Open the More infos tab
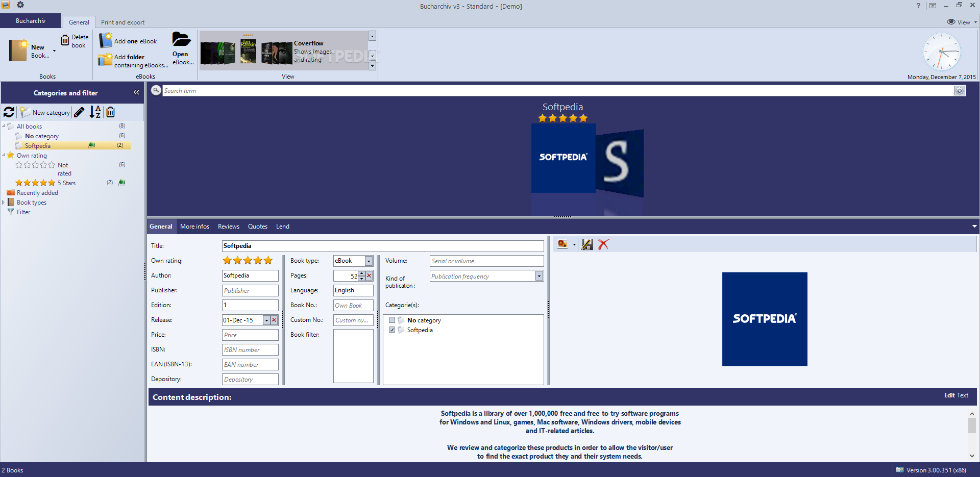 pos(194,226)
